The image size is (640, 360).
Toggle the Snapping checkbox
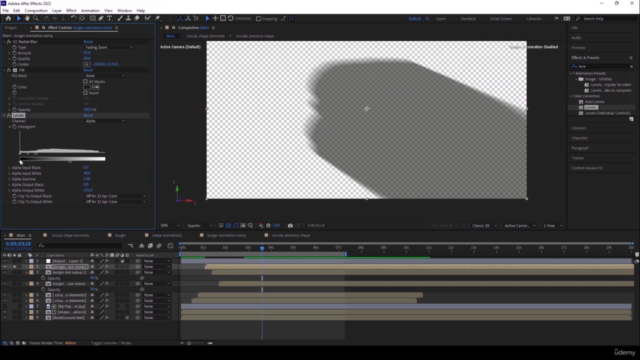258,18
